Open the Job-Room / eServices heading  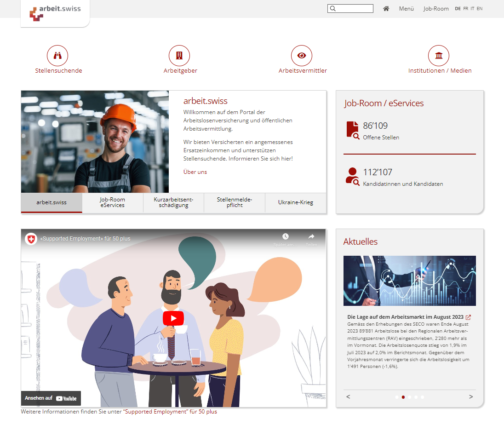pos(384,103)
